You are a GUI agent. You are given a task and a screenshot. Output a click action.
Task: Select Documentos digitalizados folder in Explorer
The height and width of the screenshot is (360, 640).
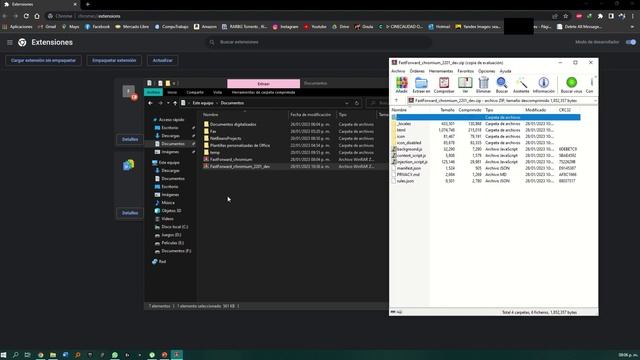[x=233, y=124]
